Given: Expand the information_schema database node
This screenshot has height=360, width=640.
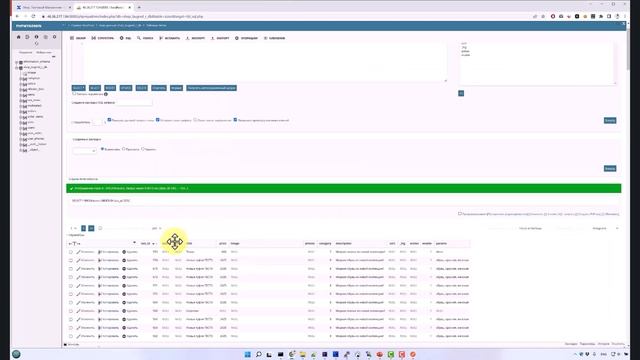Looking at the screenshot, I should 17,62.
